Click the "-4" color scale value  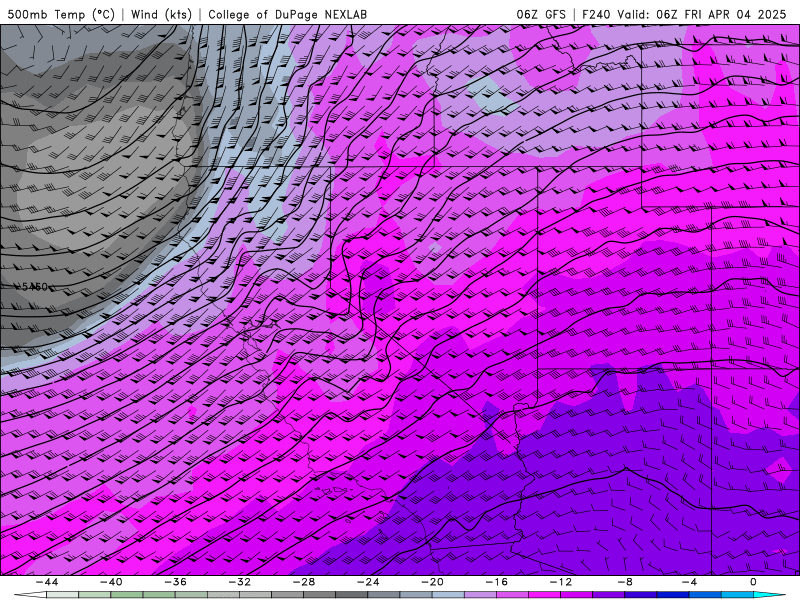(689, 582)
